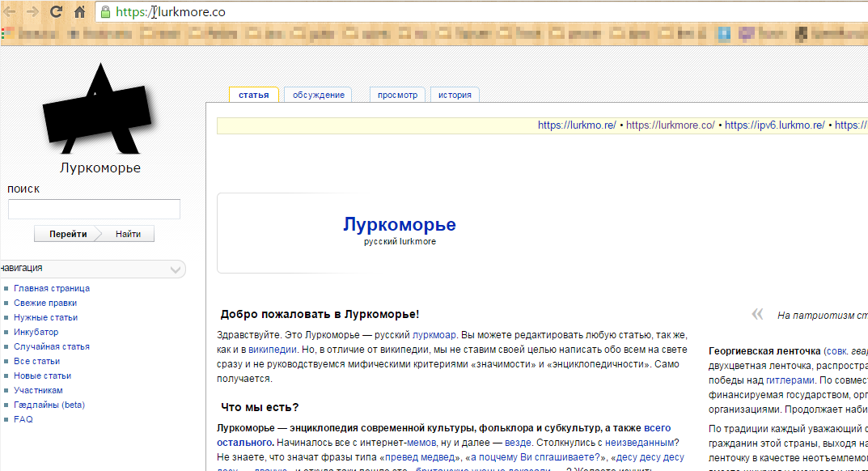Open the превед медвед link
The image size is (868, 471).
pos(420,457)
